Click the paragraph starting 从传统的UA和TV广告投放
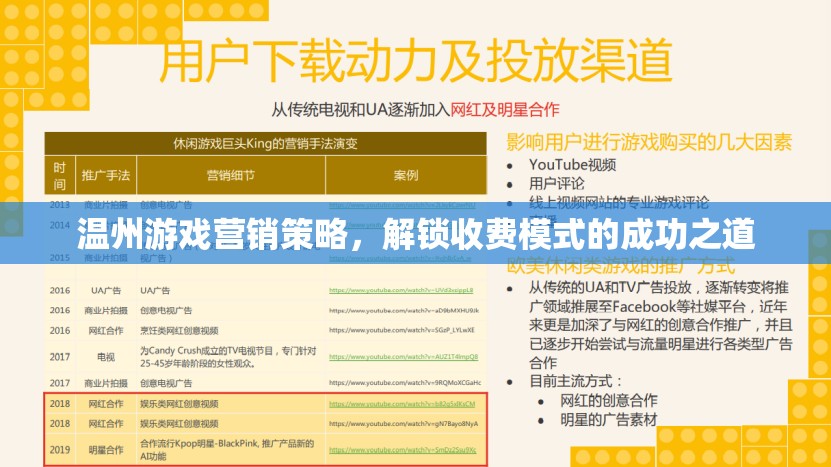831x467 pixels. pyautogui.click(x=660, y=325)
